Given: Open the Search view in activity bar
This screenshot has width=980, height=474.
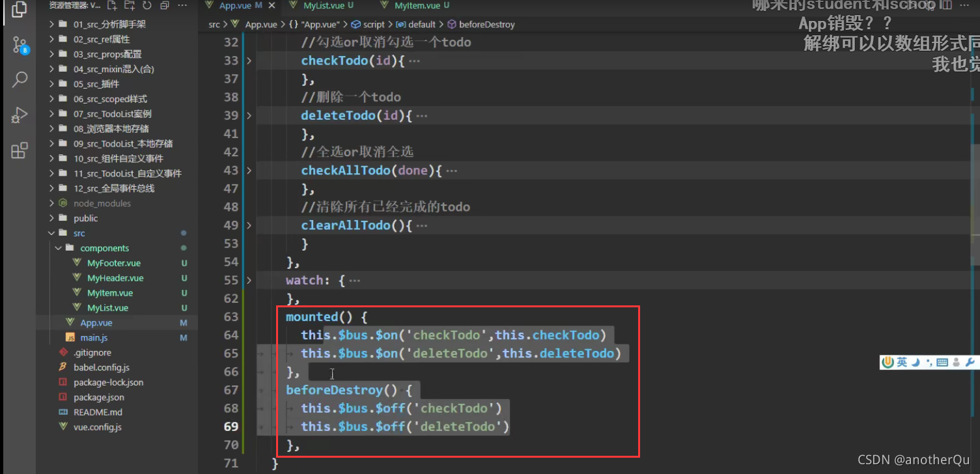Looking at the screenshot, I should (20, 81).
